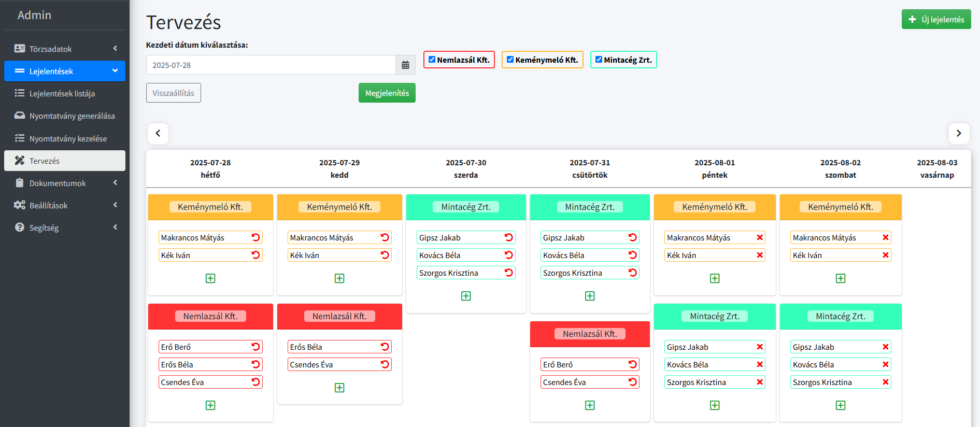Image resolution: width=980 pixels, height=427 pixels.
Task: Add a worker to Monday's Keménymelő Kft. card
Action: (210, 278)
